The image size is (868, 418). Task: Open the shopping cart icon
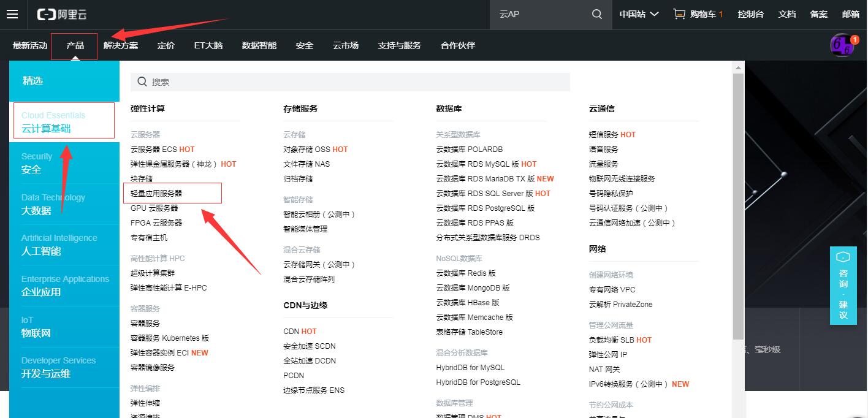click(679, 14)
